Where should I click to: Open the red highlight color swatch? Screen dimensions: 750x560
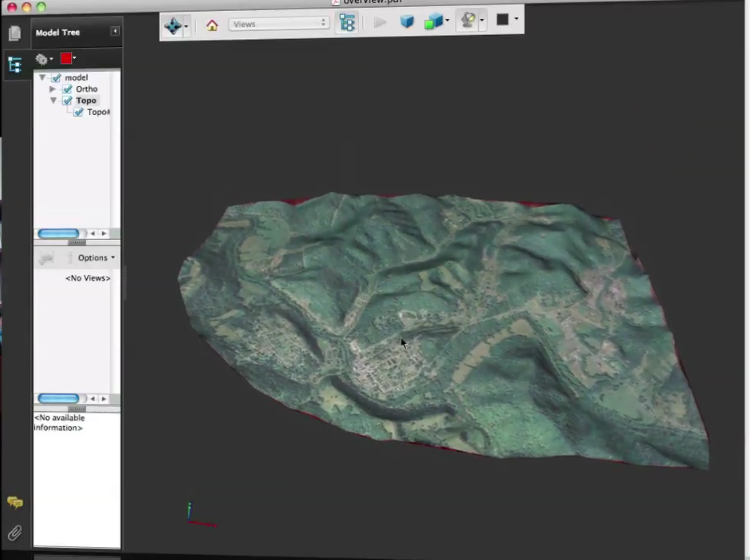[x=66, y=58]
